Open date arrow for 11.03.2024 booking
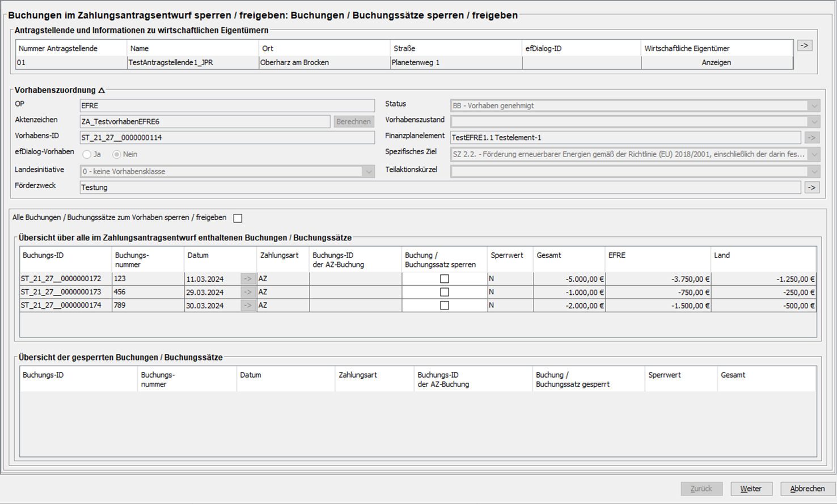837x504 pixels. click(x=248, y=279)
